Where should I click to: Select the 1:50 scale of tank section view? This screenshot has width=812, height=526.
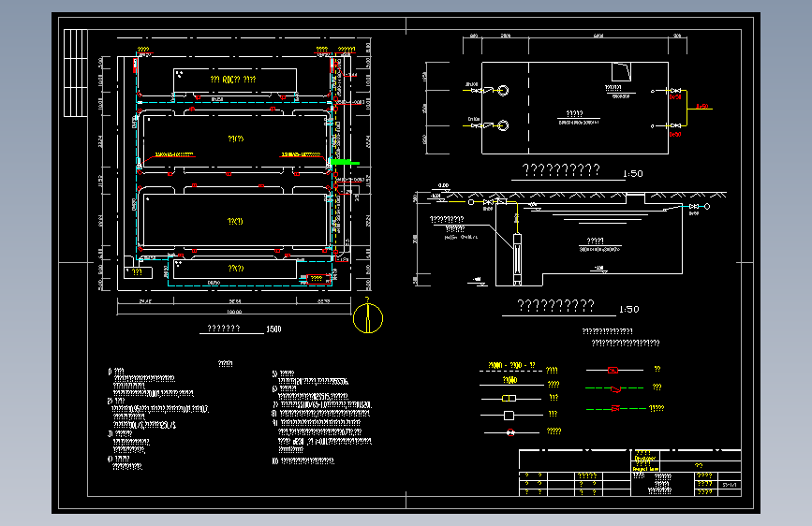tap(629, 310)
